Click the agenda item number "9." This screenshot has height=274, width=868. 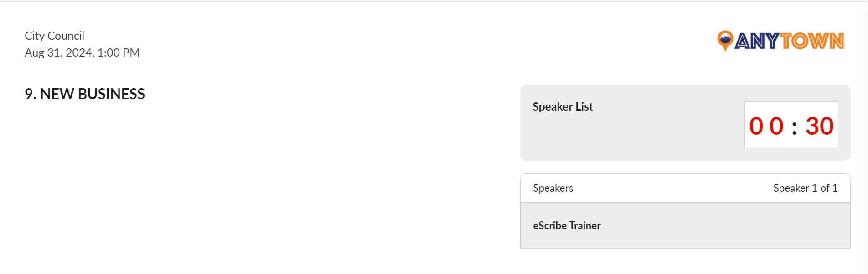tap(30, 94)
